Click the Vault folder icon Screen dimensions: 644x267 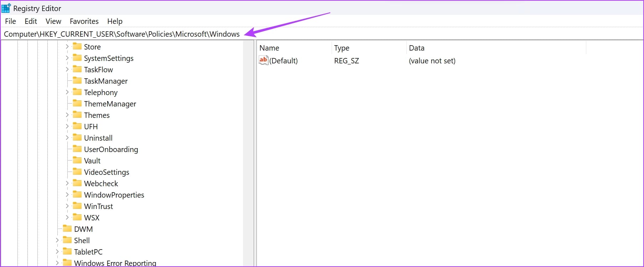[77, 160]
